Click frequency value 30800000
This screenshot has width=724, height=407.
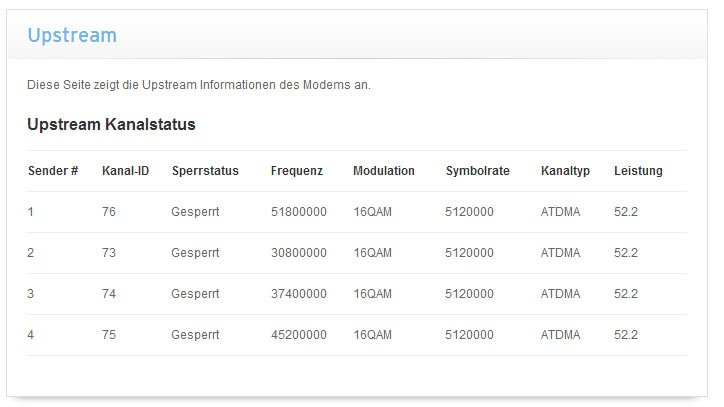click(299, 253)
